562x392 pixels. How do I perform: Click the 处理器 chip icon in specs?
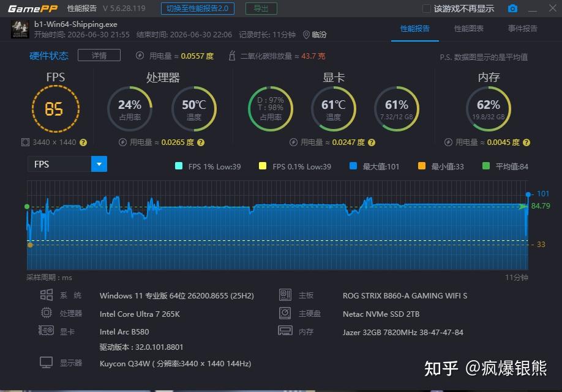click(x=47, y=313)
